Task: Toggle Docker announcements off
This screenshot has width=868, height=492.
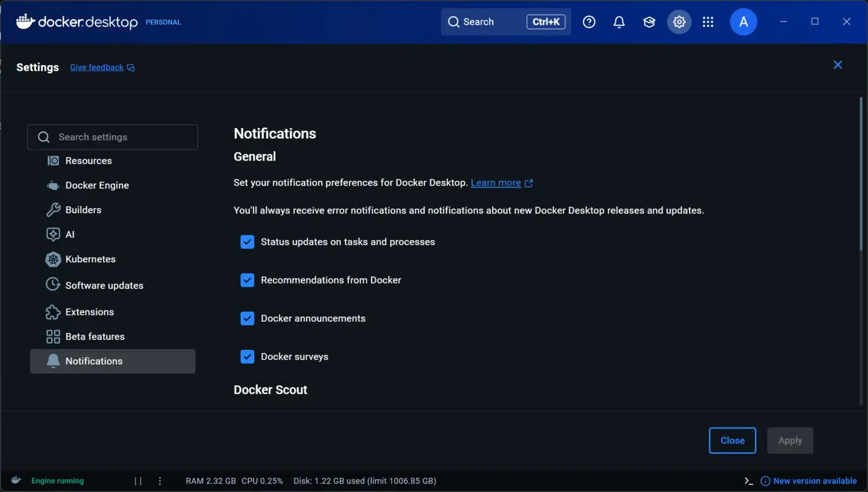Action: click(247, 318)
